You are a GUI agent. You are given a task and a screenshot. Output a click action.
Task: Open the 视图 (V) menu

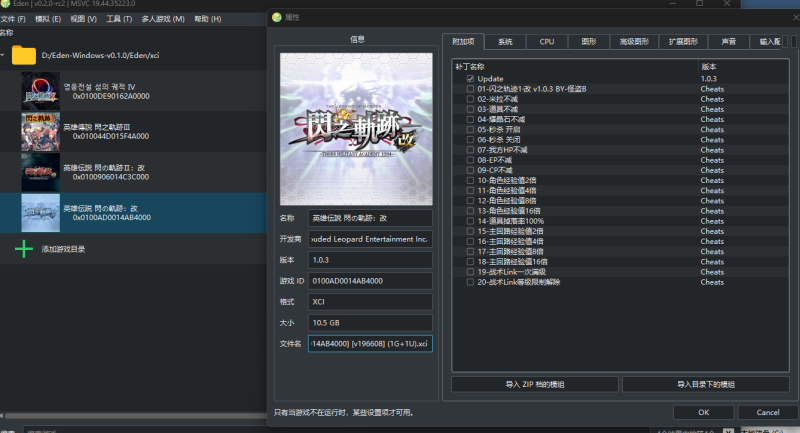tap(83, 19)
